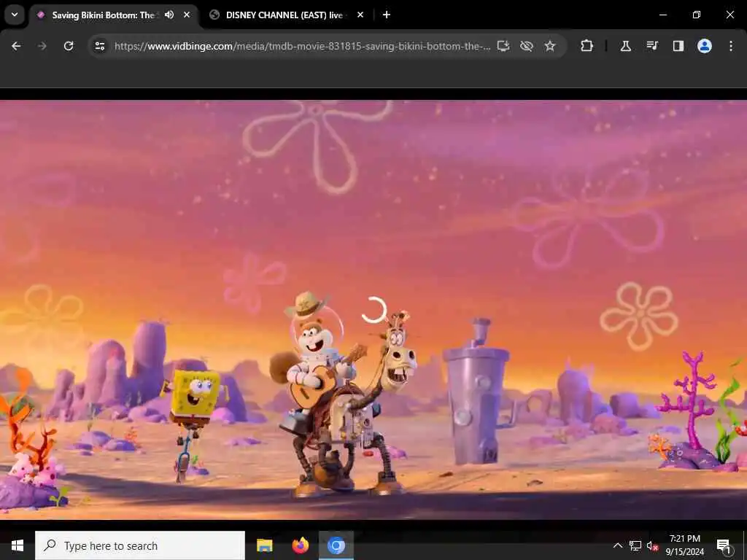Reload the vidbinge page

69,46
